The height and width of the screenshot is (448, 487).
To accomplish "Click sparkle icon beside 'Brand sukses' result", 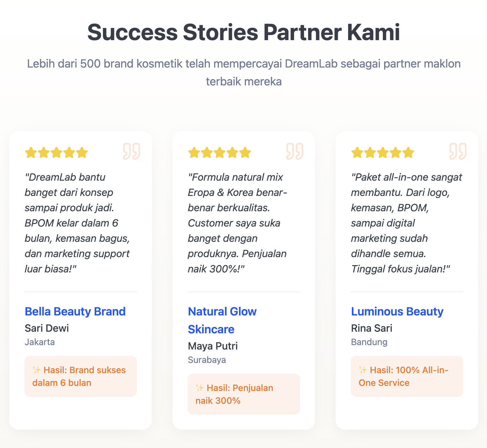I will [x=36, y=370].
